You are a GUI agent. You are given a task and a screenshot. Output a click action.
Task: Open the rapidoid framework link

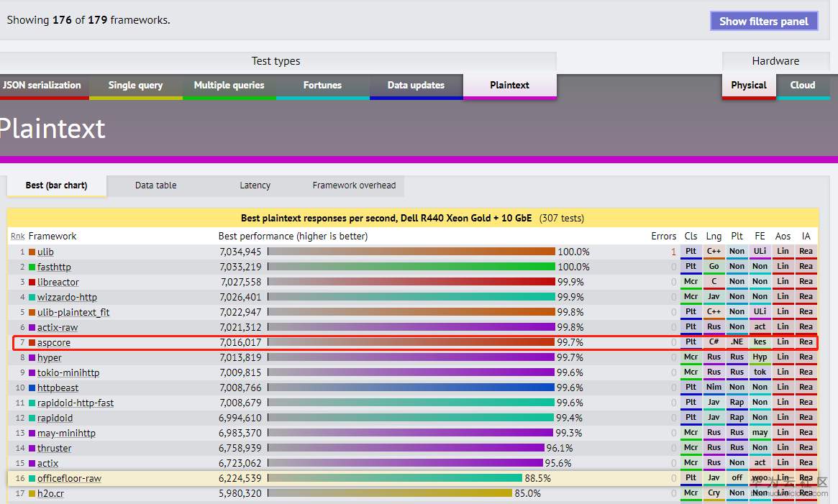(x=55, y=418)
